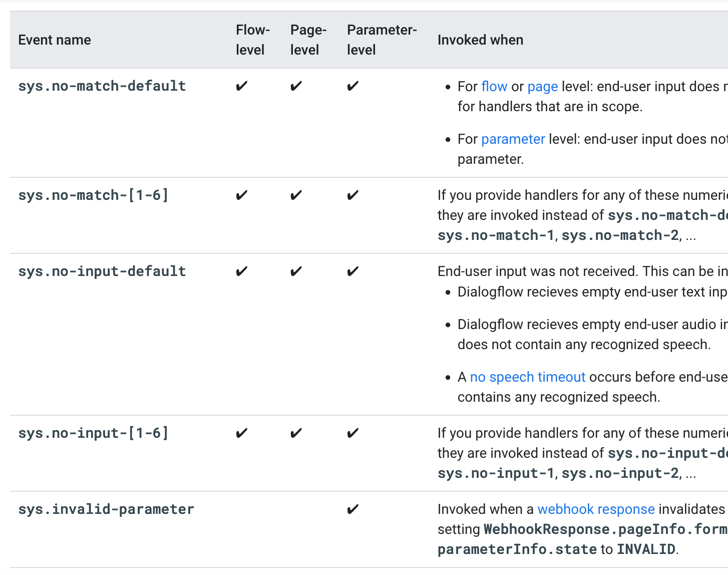This screenshot has height=575, width=728.
Task: Open the 'flow' link in sys.no-match-default row
Action: (494, 87)
